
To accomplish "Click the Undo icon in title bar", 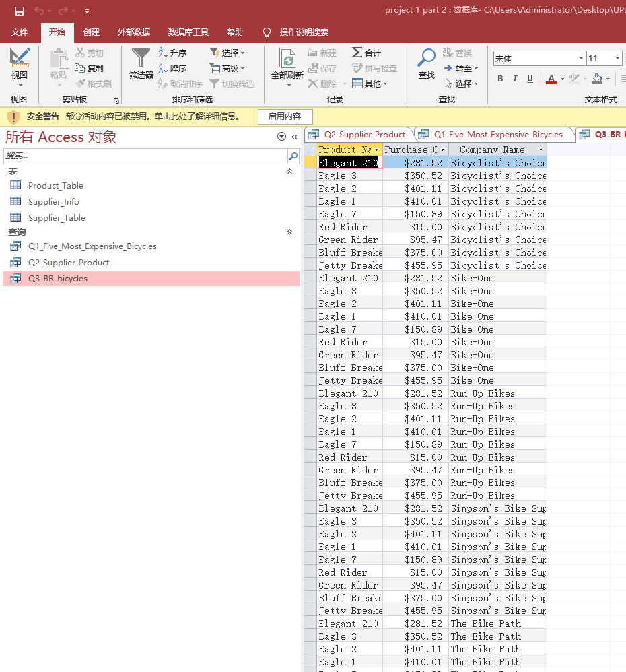I will click(x=39, y=11).
